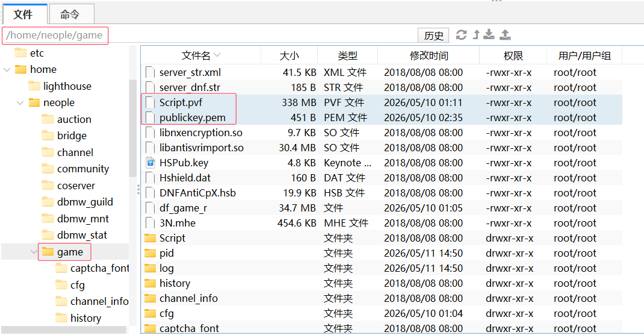
Task: Collapse the game folder tree node
Action: [x=34, y=252]
